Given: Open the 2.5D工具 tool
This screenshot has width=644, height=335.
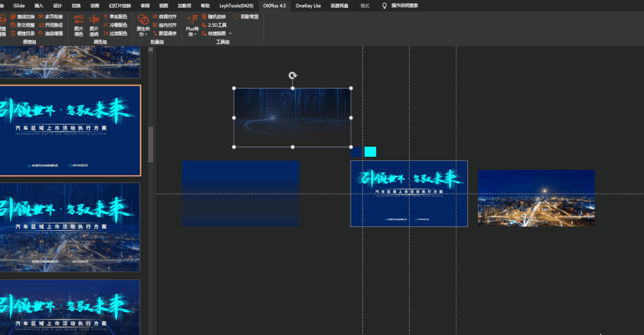Looking at the screenshot, I should 214,25.
